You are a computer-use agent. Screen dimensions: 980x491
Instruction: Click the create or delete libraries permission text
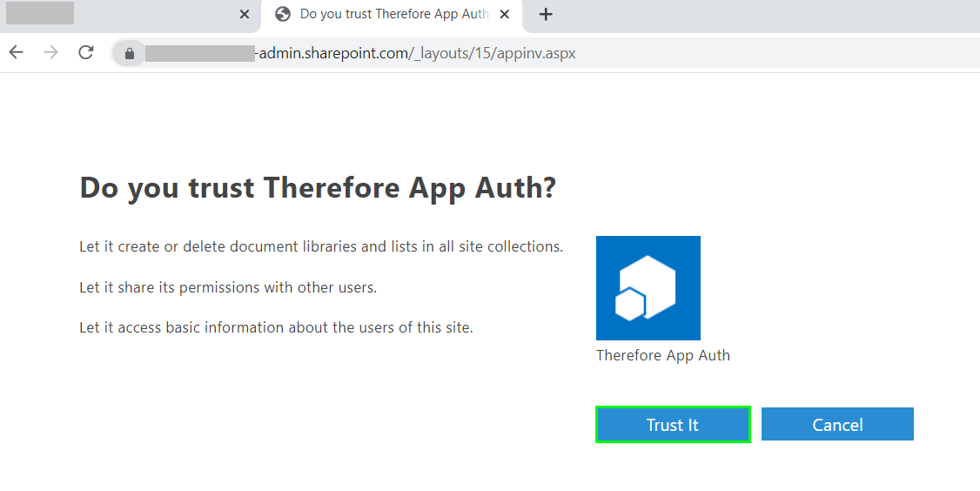(321, 246)
